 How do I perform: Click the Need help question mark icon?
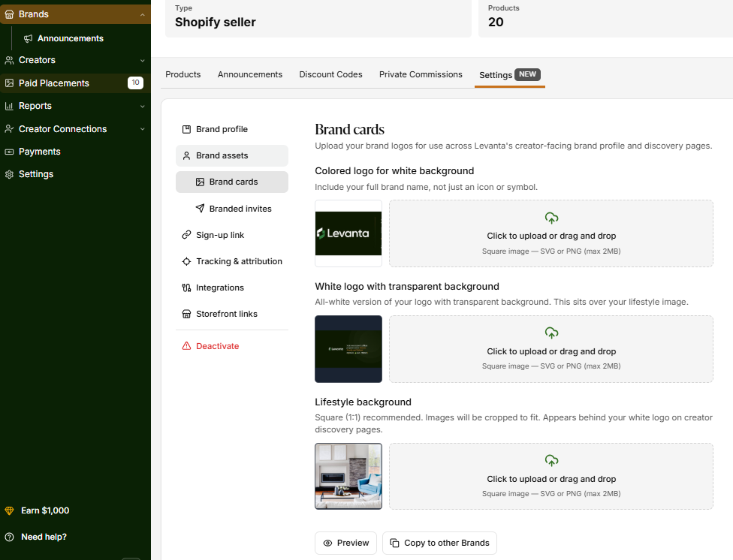pyautogui.click(x=9, y=537)
